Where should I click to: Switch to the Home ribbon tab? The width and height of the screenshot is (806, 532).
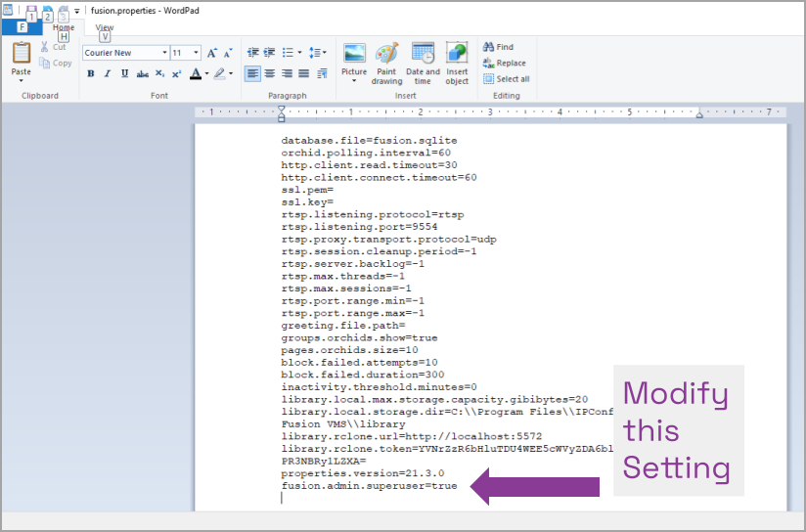pyautogui.click(x=64, y=27)
